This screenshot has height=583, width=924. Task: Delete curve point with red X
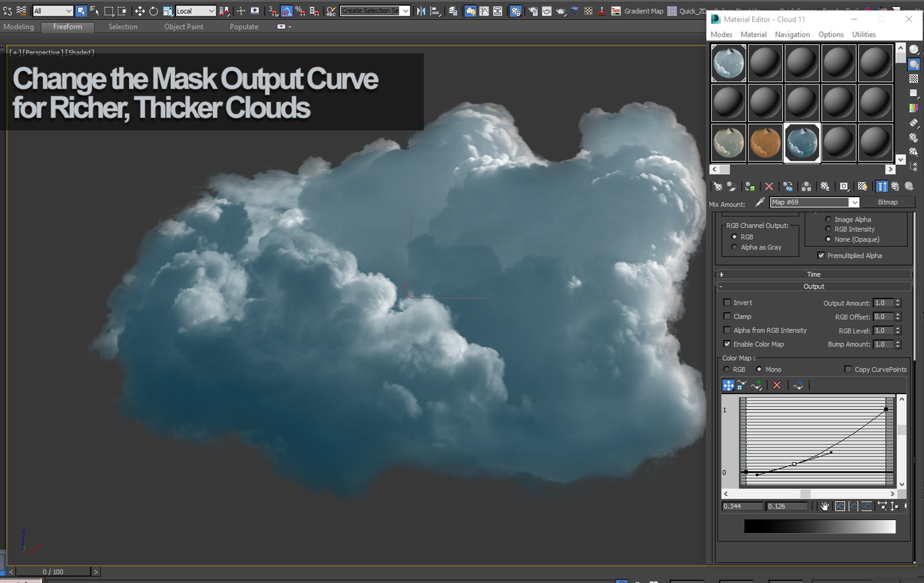[777, 385]
